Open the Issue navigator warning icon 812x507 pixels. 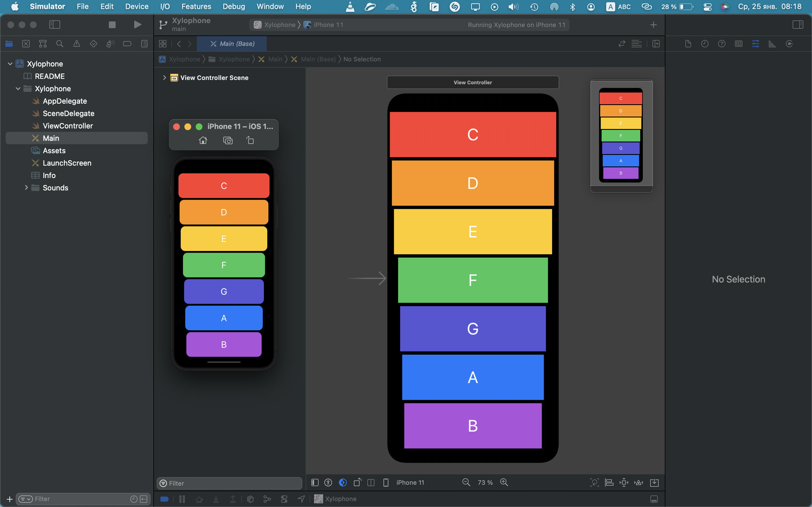click(x=76, y=44)
